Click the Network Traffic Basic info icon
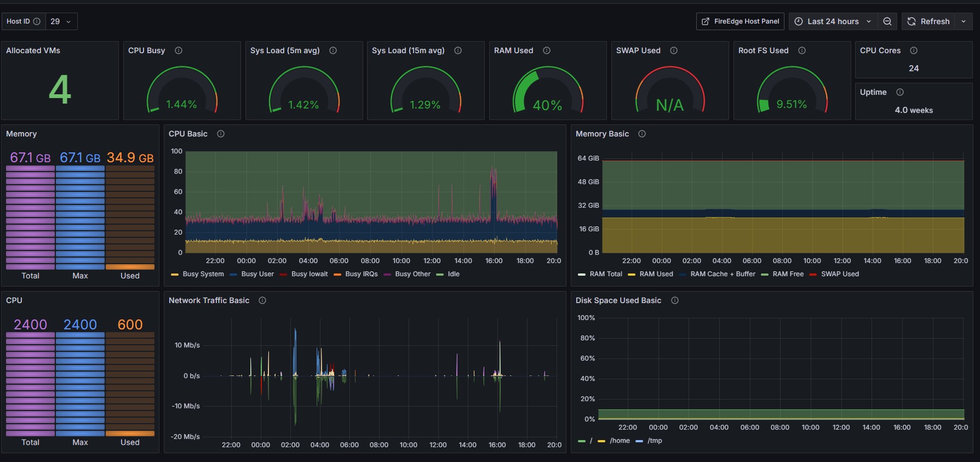Image resolution: width=980 pixels, height=462 pixels. [x=262, y=300]
